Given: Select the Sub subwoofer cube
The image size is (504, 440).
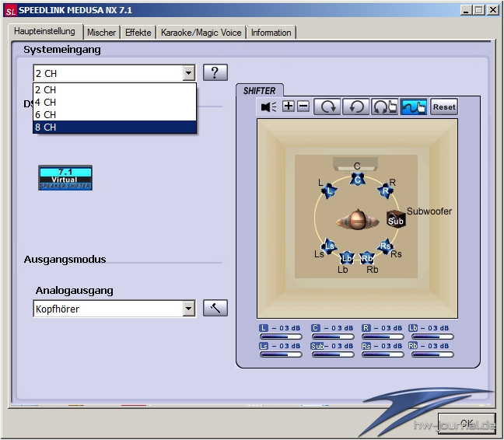Looking at the screenshot, I should point(396,219).
